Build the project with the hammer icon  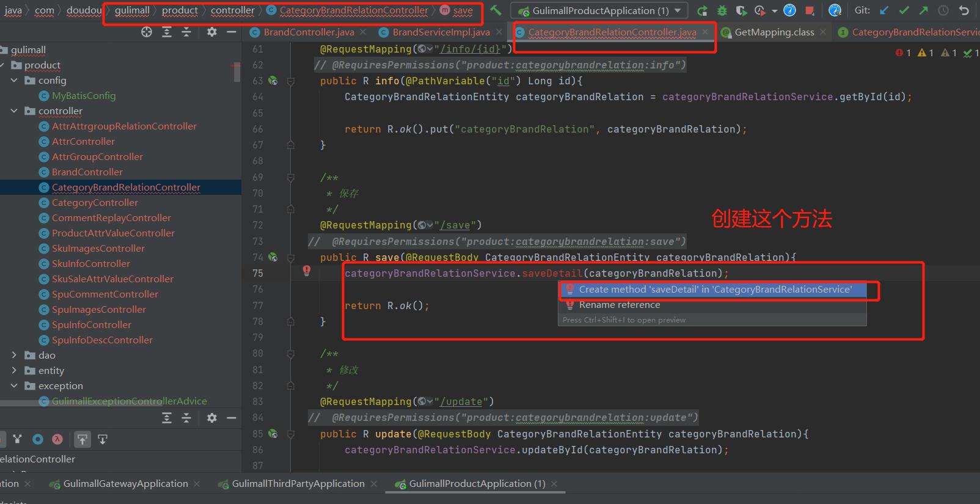point(496,10)
